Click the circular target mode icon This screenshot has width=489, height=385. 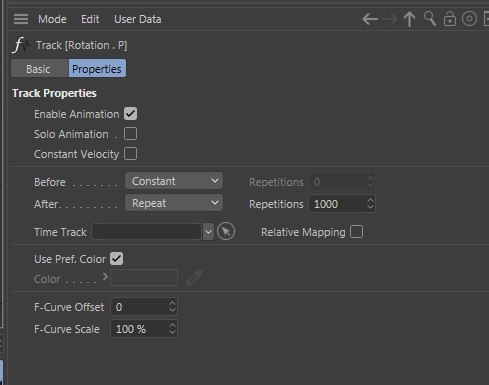coord(469,19)
